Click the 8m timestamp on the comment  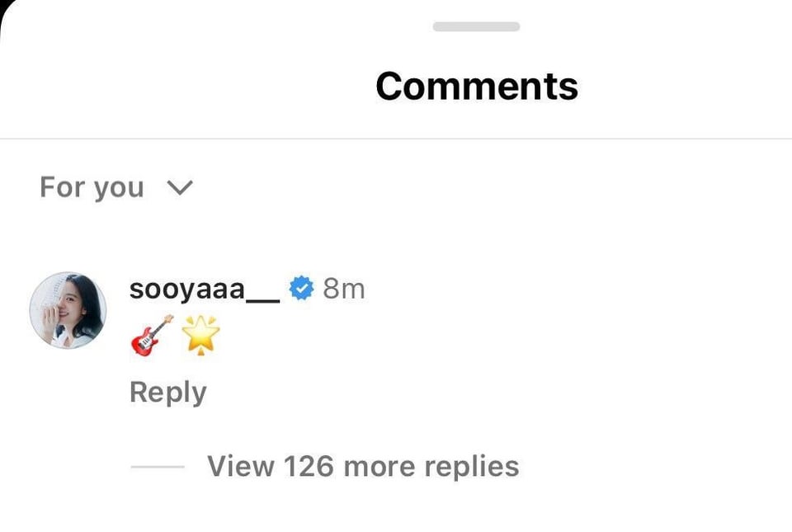coord(343,289)
